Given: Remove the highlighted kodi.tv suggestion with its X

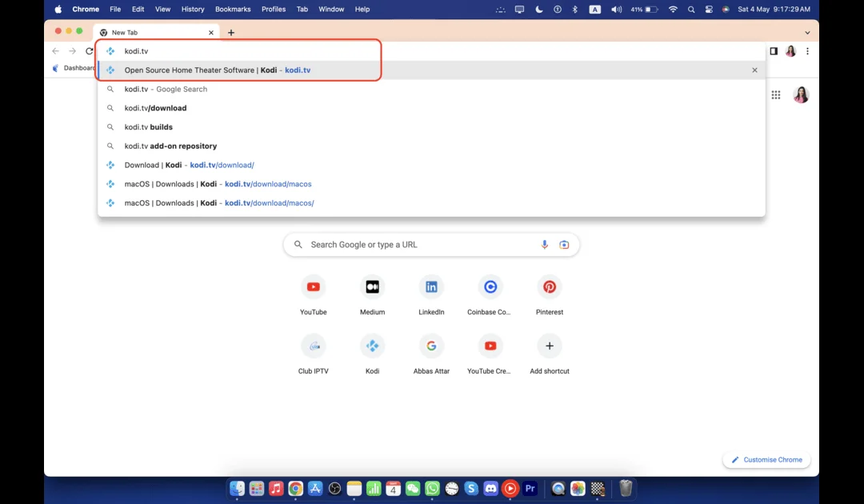Looking at the screenshot, I should (x=754, y=70).
